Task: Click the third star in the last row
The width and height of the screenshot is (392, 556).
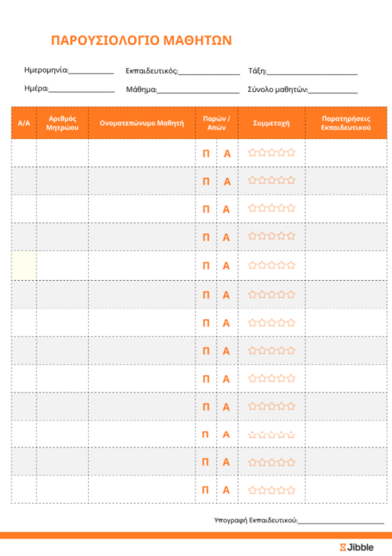Action: coord(272,490)
